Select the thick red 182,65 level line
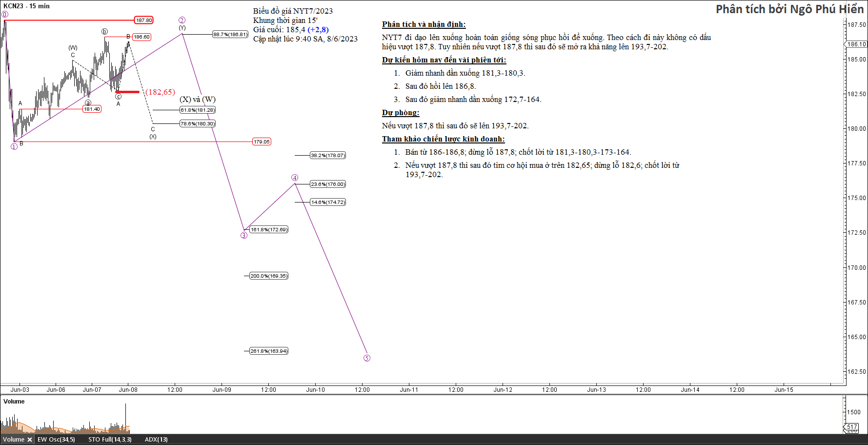This screenshot has width=868, height=445. [127, 92]
